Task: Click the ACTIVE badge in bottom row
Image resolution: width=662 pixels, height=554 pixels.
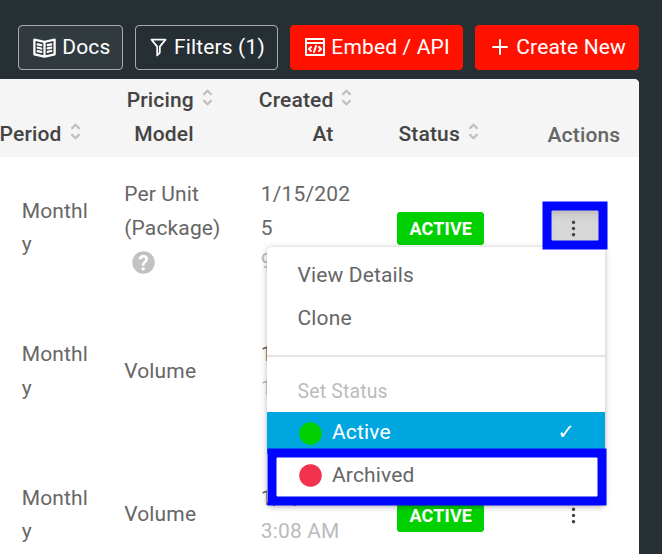Action: (x=440, y=516)
